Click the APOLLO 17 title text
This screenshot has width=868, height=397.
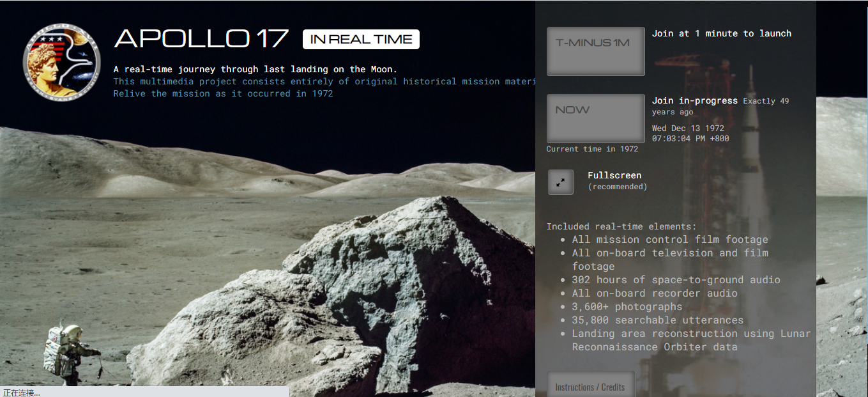coord(201,39)
